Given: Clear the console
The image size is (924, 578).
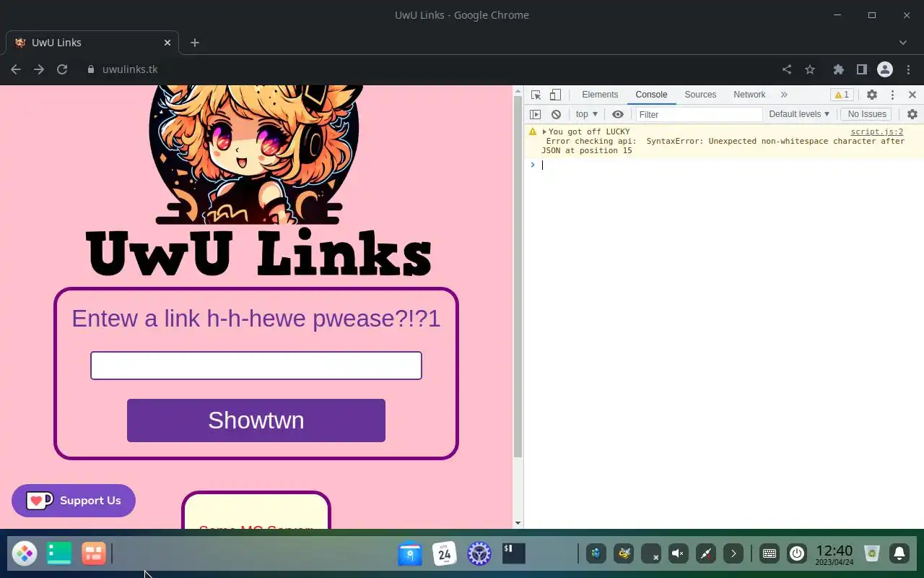Looking at the screenshot, I should tap(556, 114).
